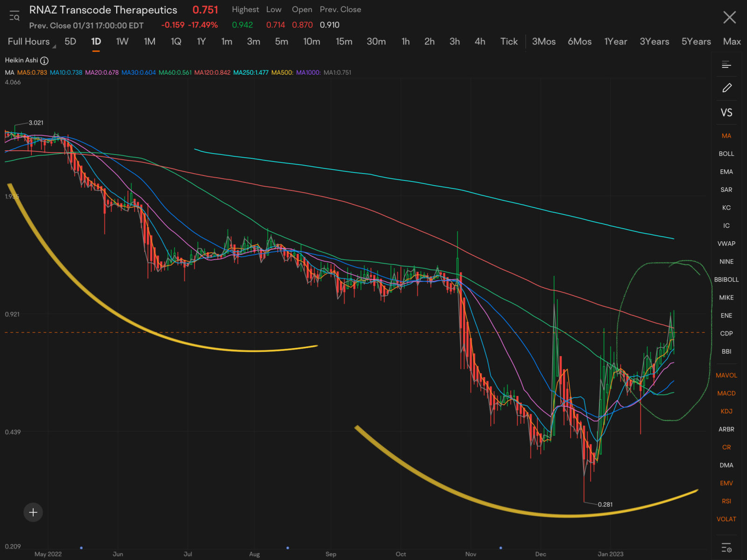Select the 5m interval
The width and height of the screenshot is (747, 560).
coord(282,42)
